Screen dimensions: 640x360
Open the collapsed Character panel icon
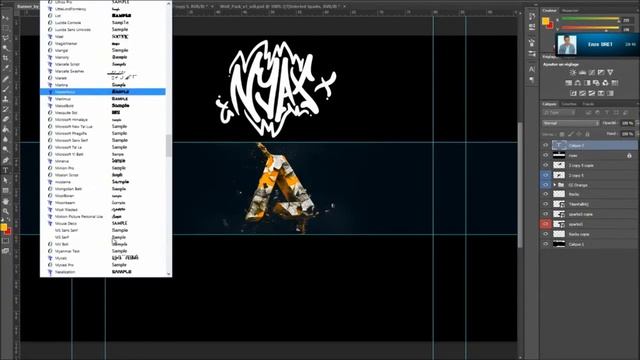pos(532,69)
